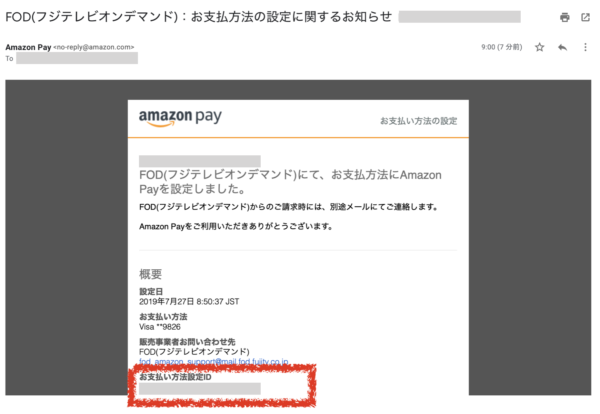This screenshot has height=414, width=600.
Task: Click the amazon pay logo
Action: [x=180, y=117]
